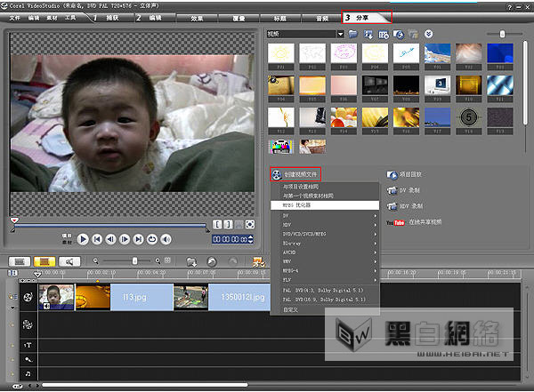Expand the WMV submenu
This screenshot has width=534, height=392.
(x=325, y=261)
